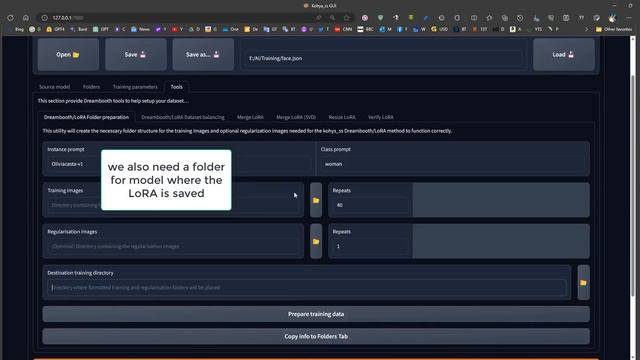Focus the Class prompt field

(x=452, y=164)
